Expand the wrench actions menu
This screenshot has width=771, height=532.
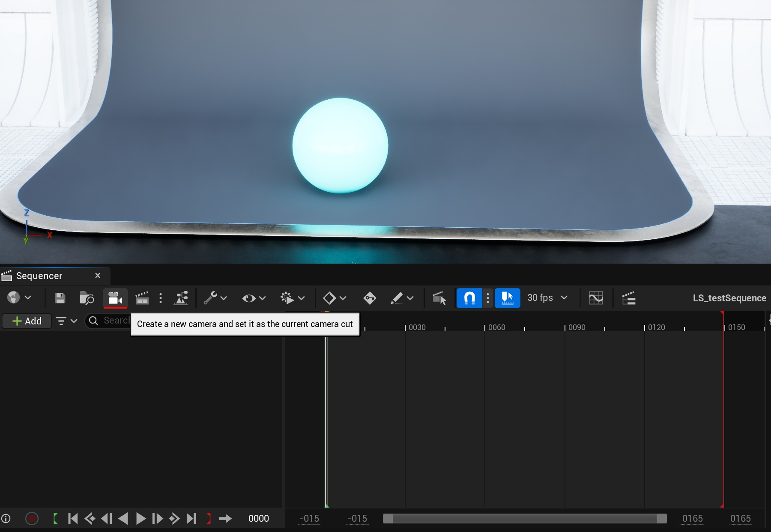[x=215, y=298]
